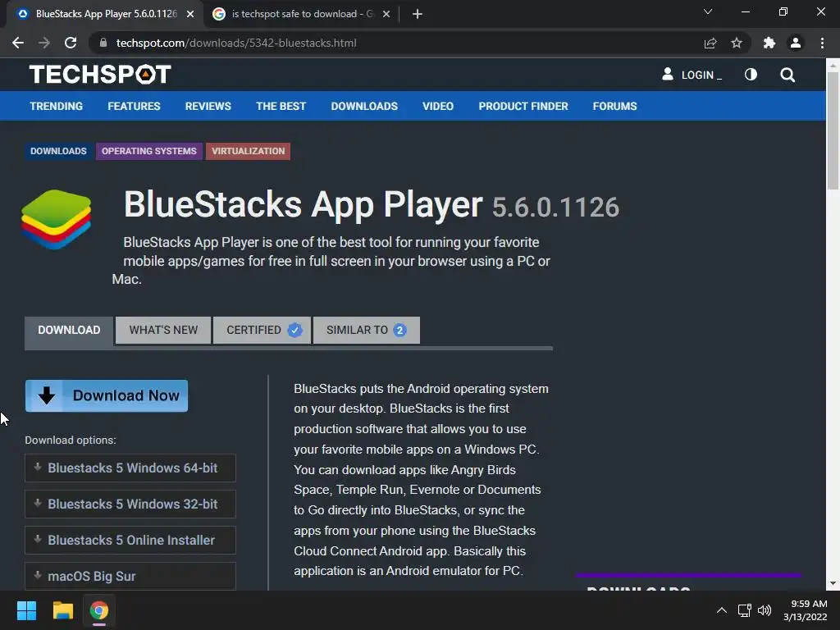
Task: Click the scrollbar down arrow
Action: 833,583
